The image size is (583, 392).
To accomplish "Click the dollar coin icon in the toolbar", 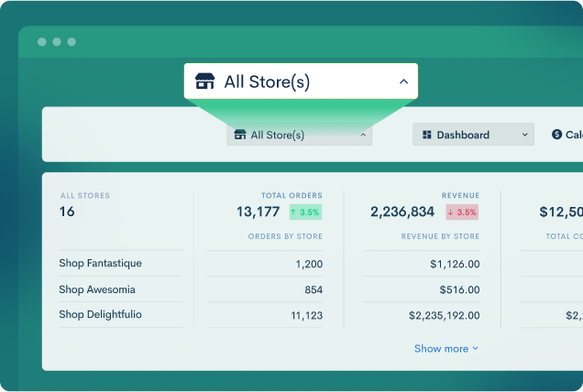I will click(x=556, y=135).
